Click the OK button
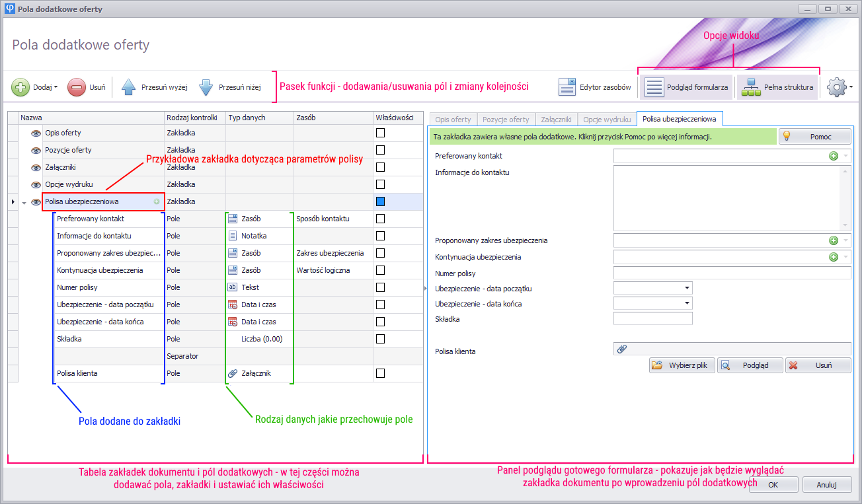 [x=773, y=485]
